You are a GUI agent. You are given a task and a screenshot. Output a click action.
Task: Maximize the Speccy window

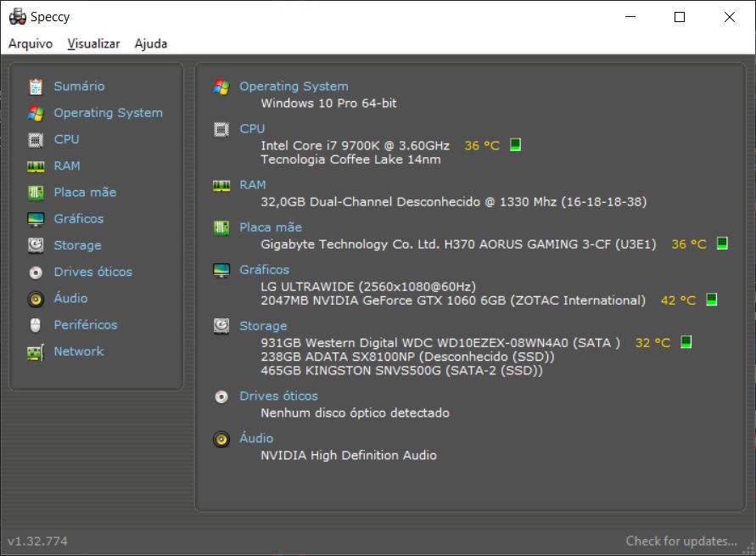click(680, 17)
